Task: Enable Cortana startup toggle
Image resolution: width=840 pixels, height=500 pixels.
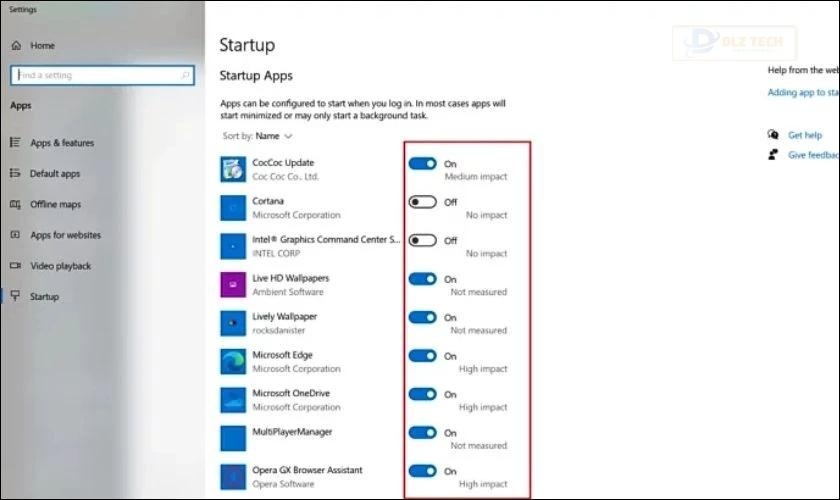Action: coord(423,202)
